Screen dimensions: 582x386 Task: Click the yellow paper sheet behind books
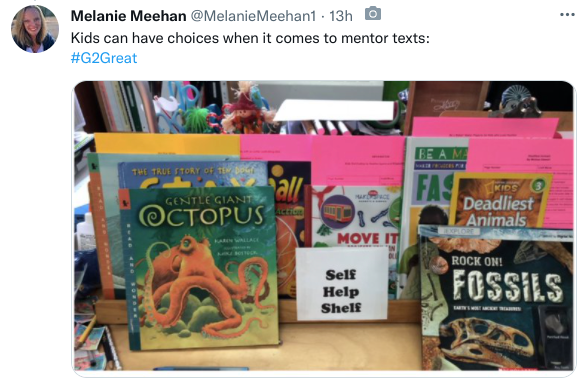tap(167, 144)
